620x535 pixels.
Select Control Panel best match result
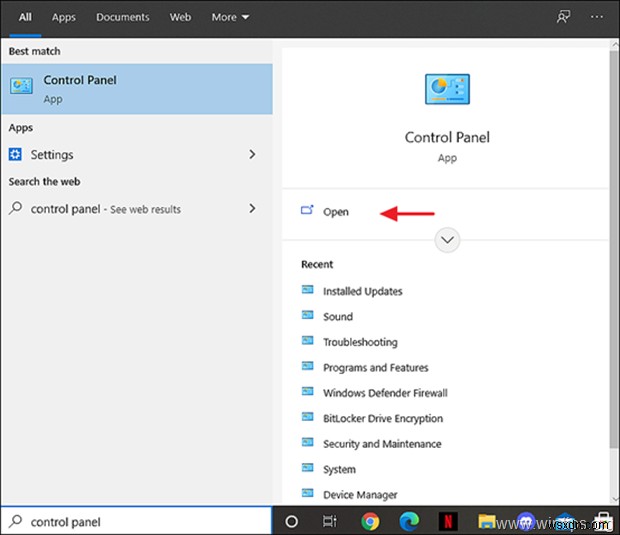click(137, 89)
